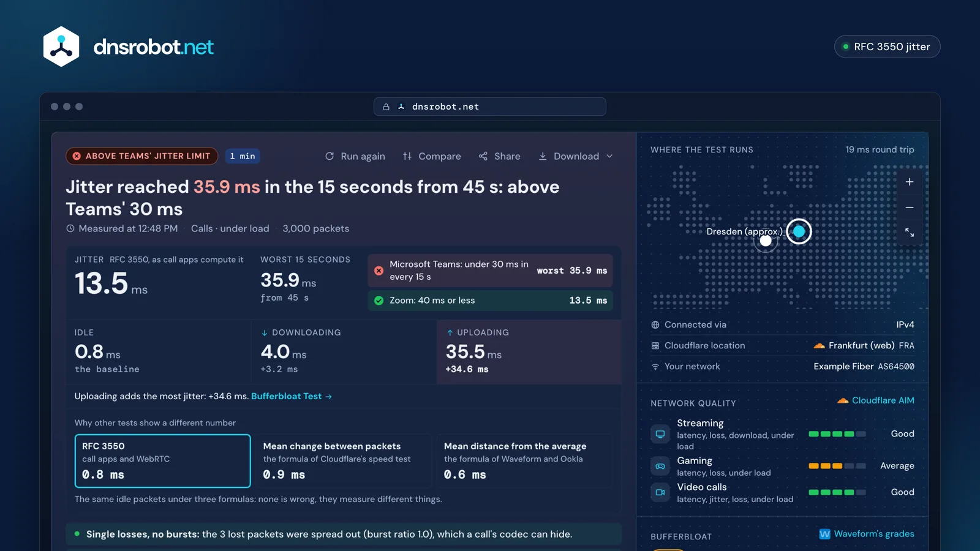Zoom out of the map with minus
The image size is (980, 551).
910,208
